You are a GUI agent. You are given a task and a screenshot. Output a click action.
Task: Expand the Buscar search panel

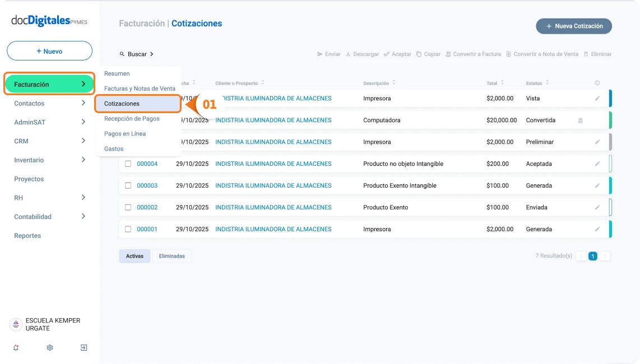pos(137,54)
